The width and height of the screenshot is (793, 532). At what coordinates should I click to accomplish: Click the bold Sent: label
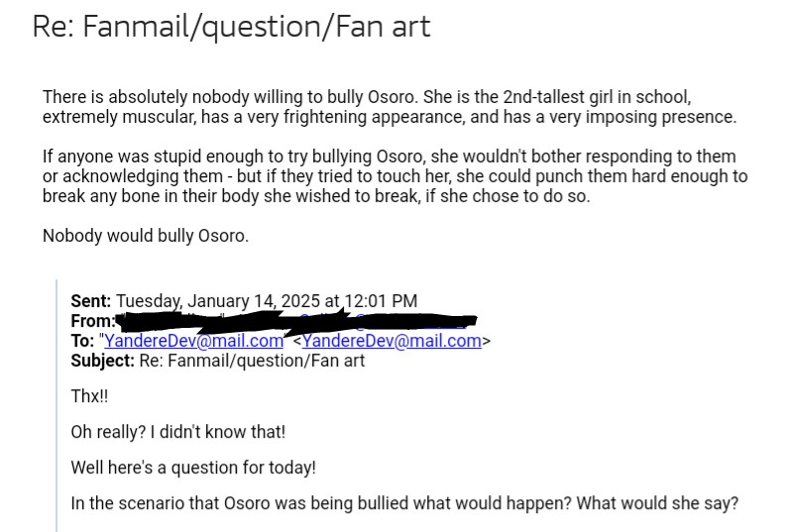click(91, 301)
